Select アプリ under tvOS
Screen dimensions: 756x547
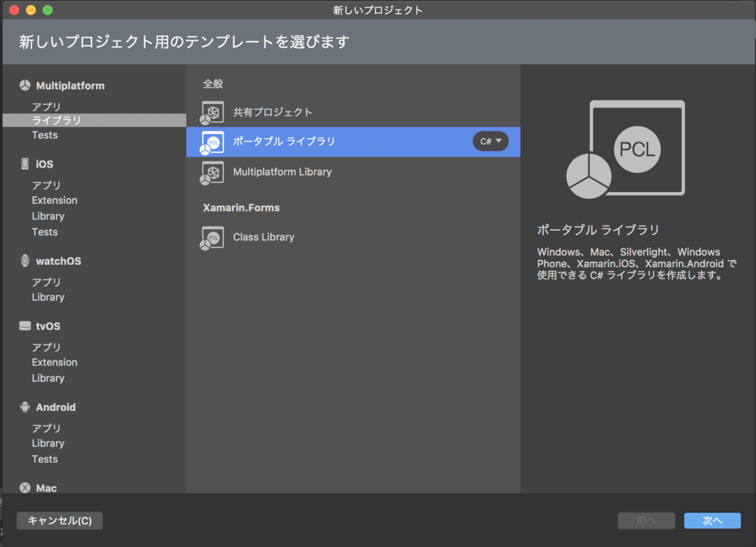(47, 347)
